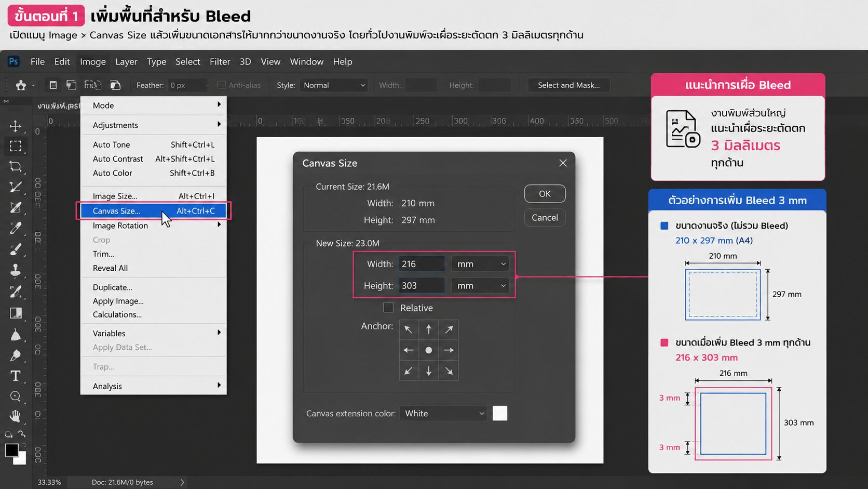Open the Window menu
This screenshot has height=489, width=868.
pos(306,61)
